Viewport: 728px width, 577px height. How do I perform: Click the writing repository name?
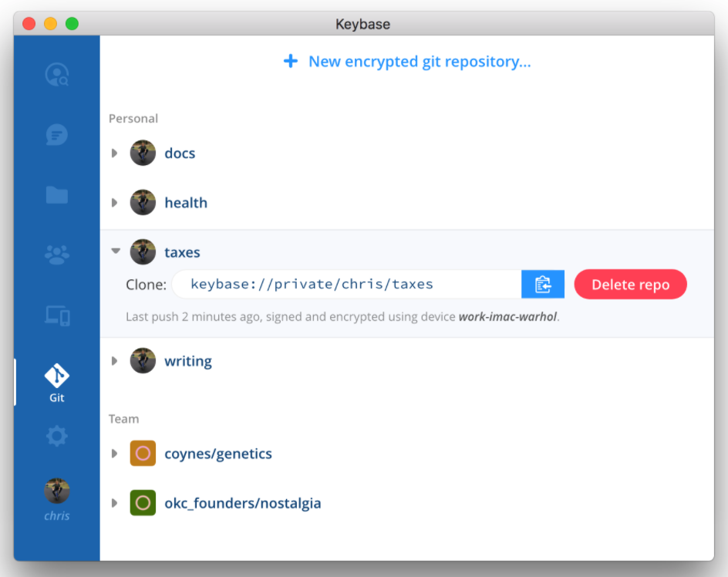[x=188, y=362]
